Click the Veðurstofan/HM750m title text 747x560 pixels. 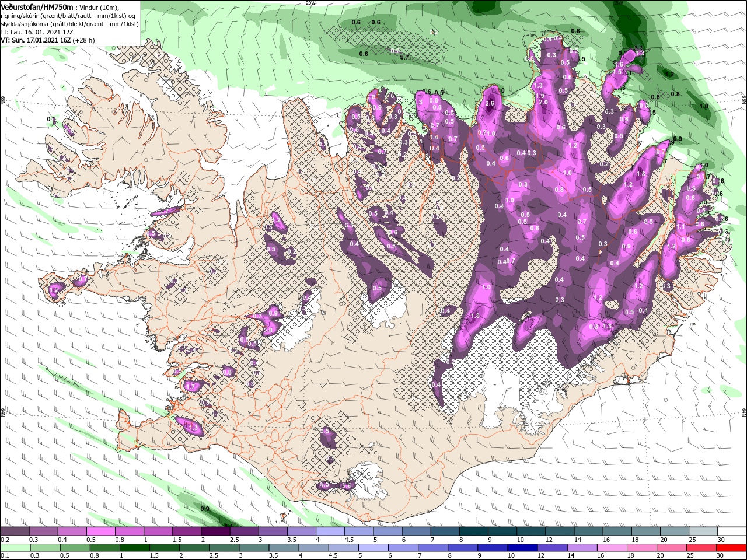(37, 6)
